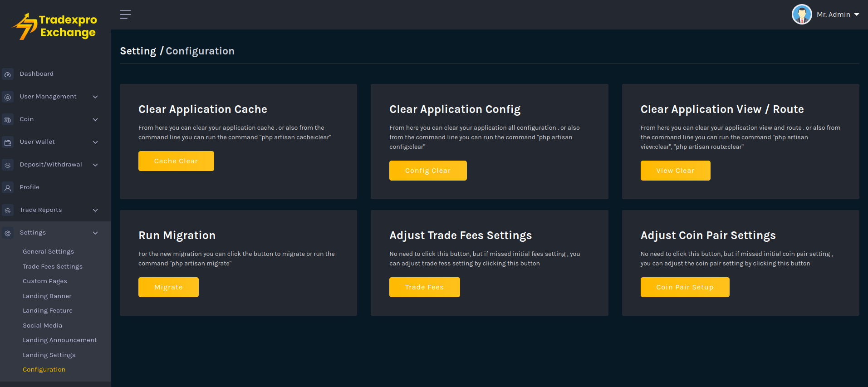This screenshot has height=387, width=868.
Task: Click the Coin sidebar icon
Action: click(8, 120)
